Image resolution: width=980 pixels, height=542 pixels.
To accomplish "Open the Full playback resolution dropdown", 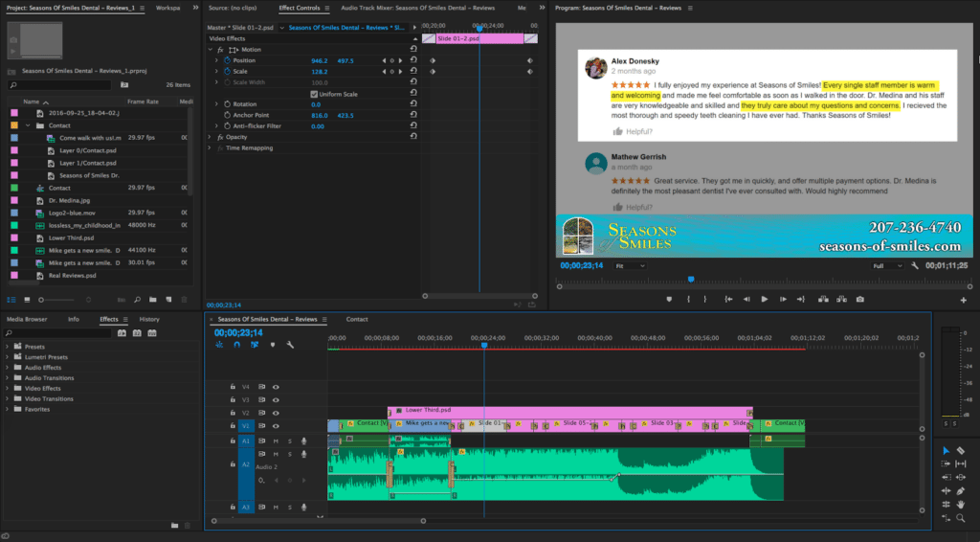I will 887,265.
